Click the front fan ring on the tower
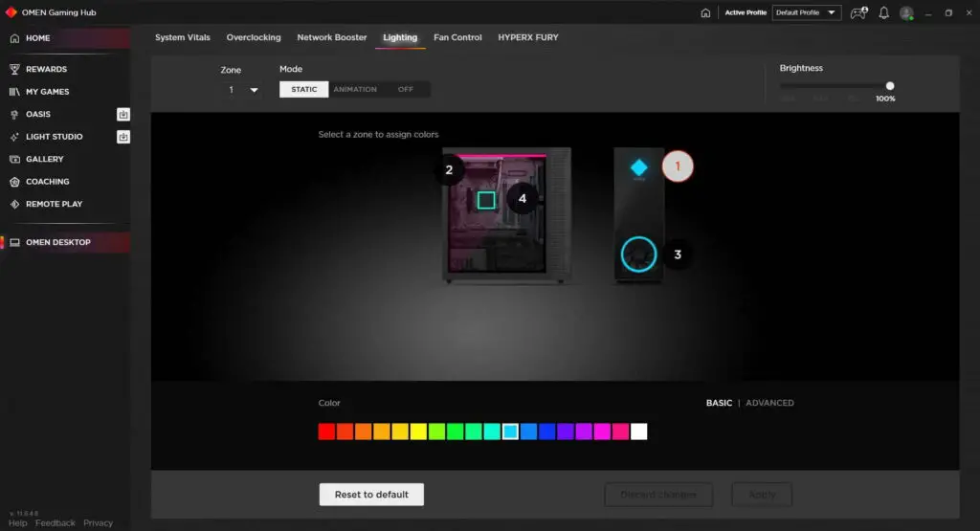The height and width of the screenshot is (531, 980). click(x=638, y=254)
